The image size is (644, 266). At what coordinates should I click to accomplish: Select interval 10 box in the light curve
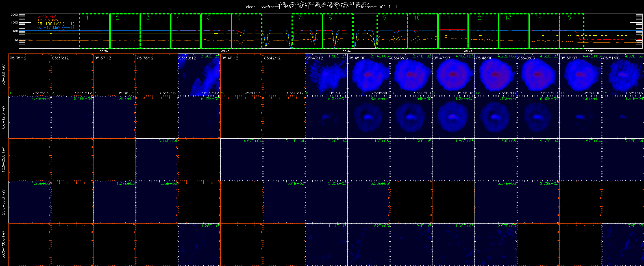[x=423, y=31]
